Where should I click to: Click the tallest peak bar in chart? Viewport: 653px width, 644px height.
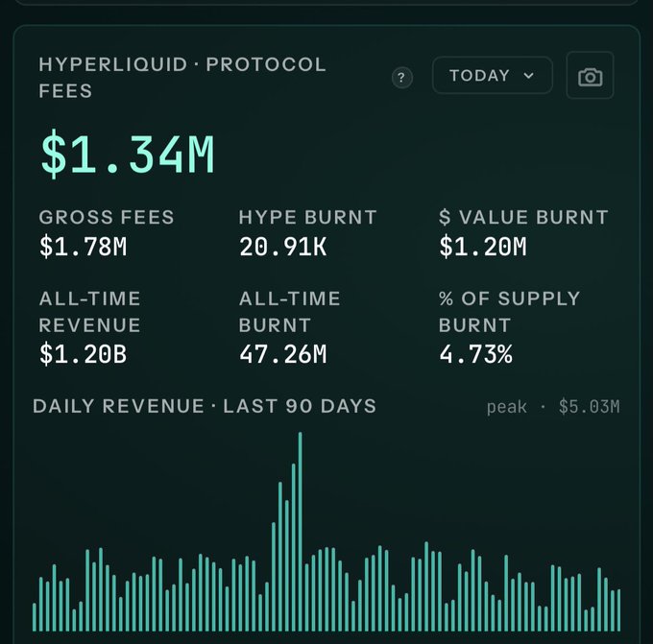click(x=300, y=532)
